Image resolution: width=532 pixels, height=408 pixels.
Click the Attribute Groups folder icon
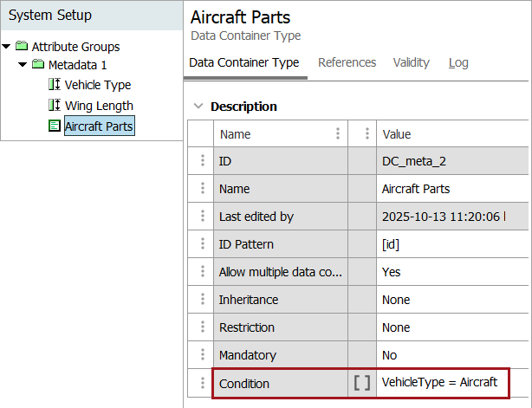click(x=22, y=47)
